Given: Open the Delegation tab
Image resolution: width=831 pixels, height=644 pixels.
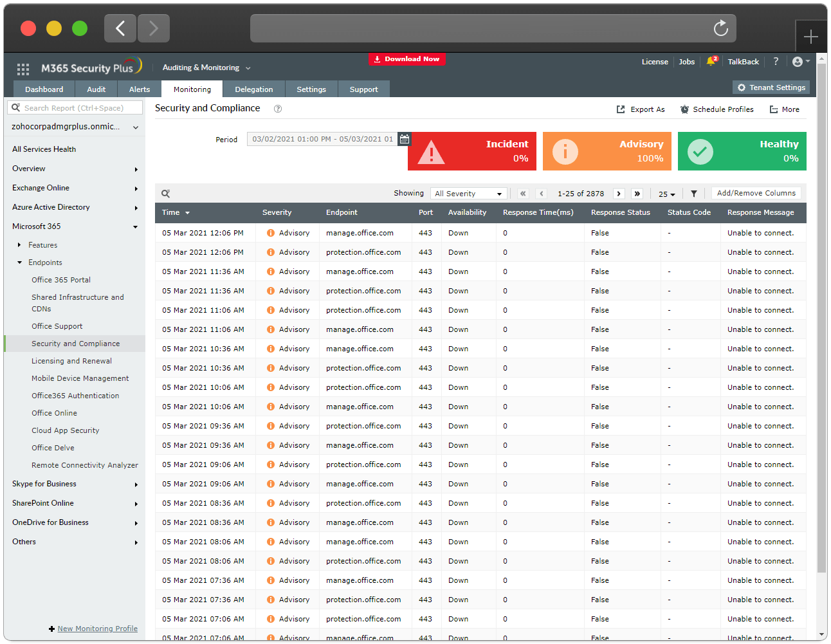Looking at the screenshot, I should point(254,89).
